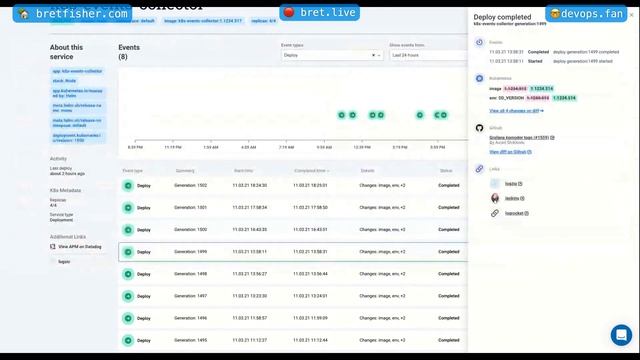
Task: Click Deploy icon in Generation 1496 row
Action: click(128, 318)
